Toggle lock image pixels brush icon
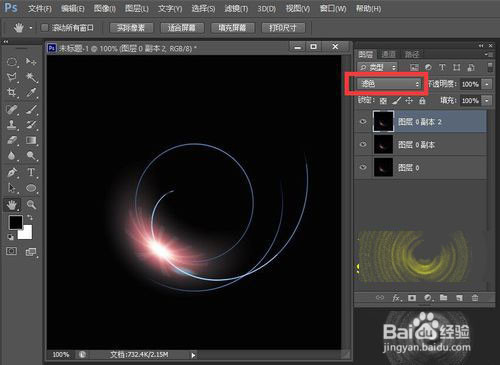This screenshot has width=500, height=365. coord(396,101)
